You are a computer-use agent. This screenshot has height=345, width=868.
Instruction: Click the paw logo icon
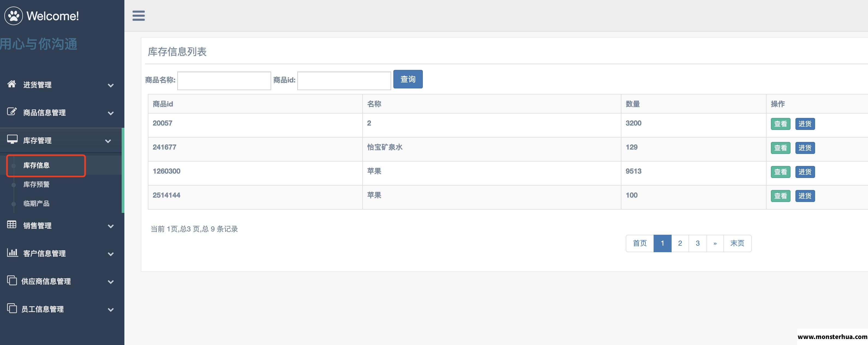click(13, 16)
